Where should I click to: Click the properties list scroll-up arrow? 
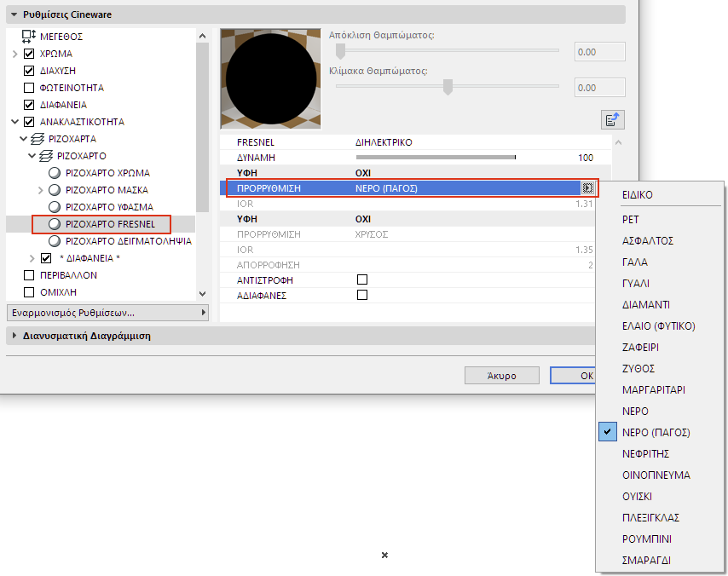pyautogui.click(x=618, y=142)
